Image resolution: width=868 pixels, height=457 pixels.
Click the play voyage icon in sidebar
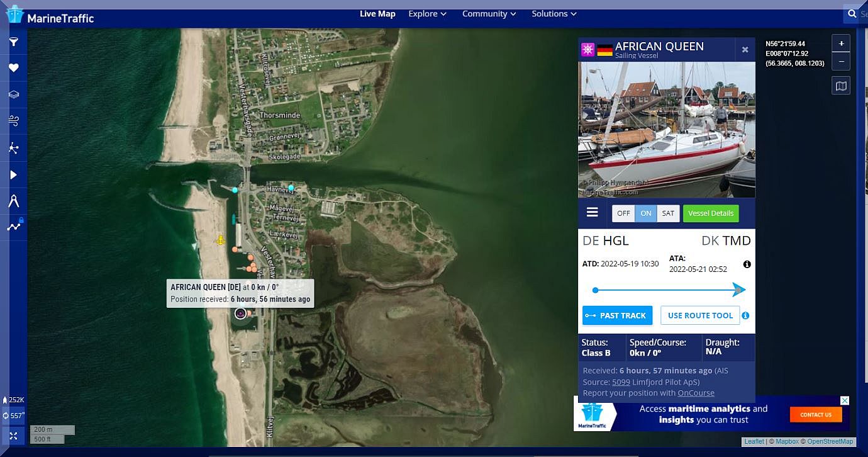[x=13, y=174]
